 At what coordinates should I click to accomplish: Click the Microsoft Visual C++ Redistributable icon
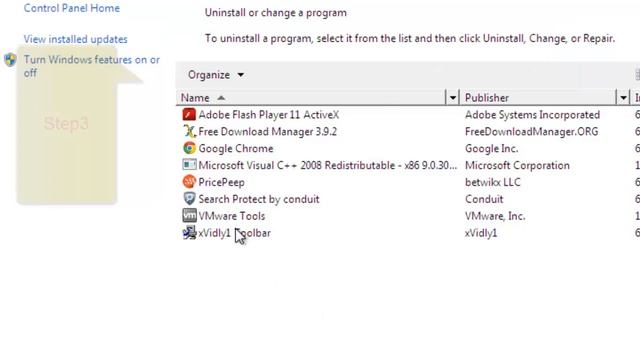[189, 165]
